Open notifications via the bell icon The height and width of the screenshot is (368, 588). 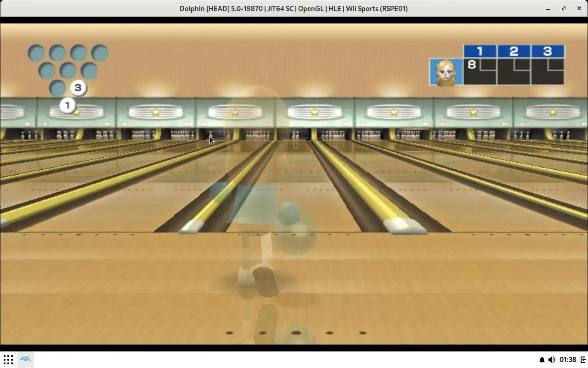pyautogui.click(x=542, y=360)
